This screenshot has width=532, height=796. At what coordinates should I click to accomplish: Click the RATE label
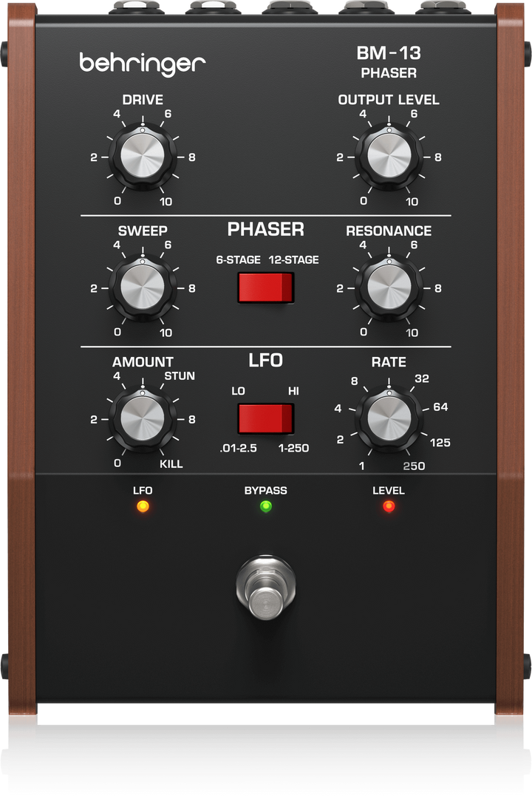pyautogui.click(x=389, y=362)
